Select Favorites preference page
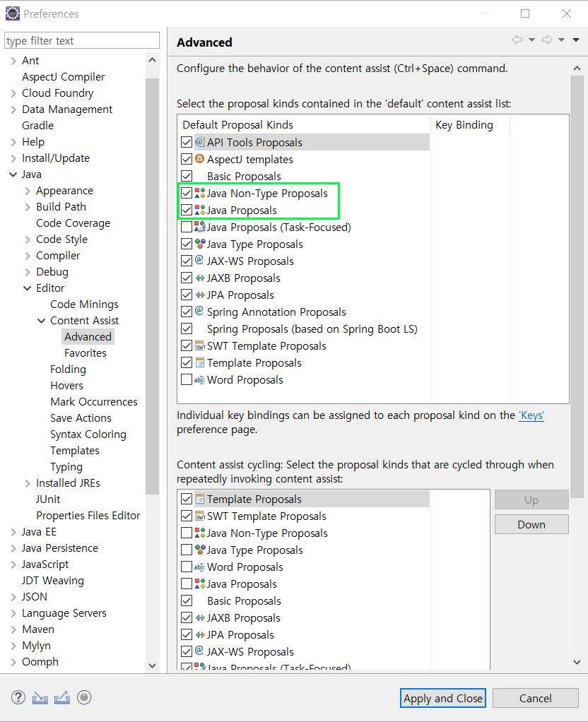 click(86, 353)
